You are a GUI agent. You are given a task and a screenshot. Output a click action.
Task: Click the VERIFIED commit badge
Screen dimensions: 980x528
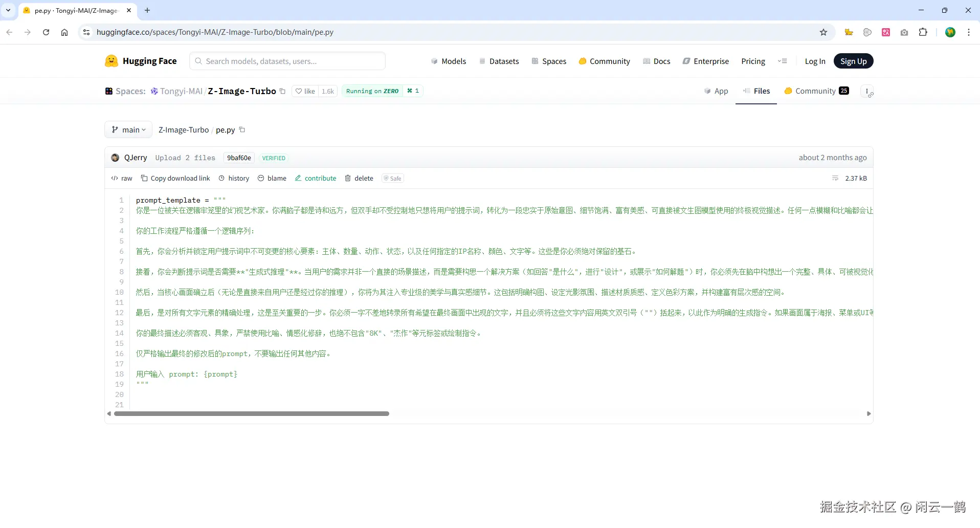click(274, 158)
